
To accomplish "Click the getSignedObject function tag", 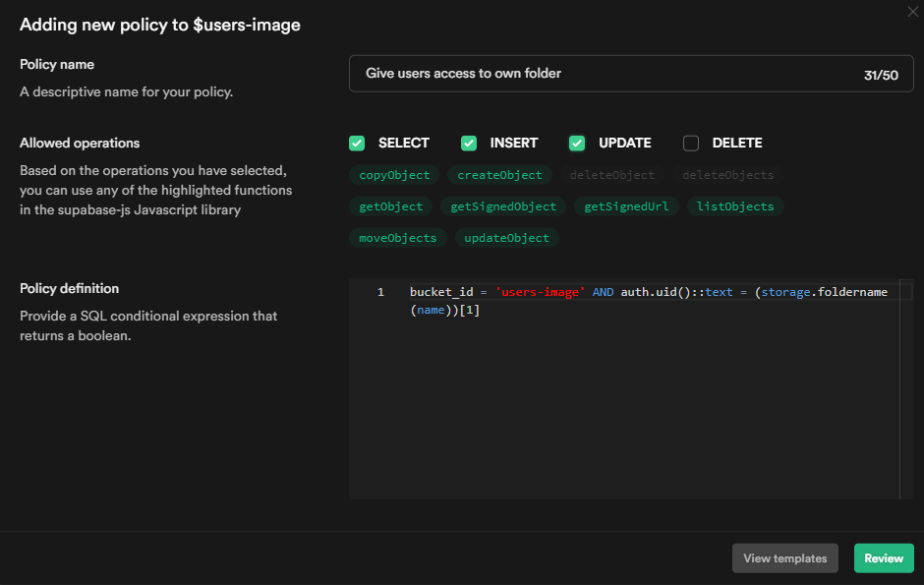I will pyautogui.click(x=503, y=206).
